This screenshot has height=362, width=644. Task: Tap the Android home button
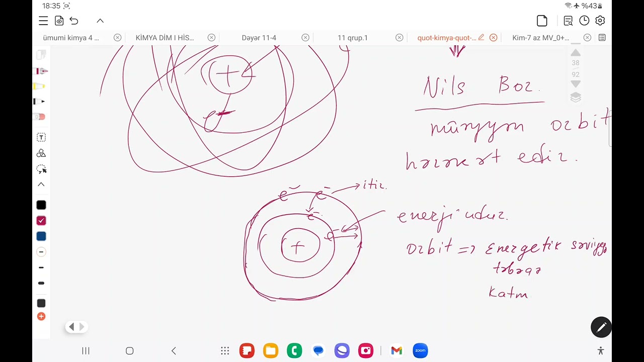[130, 351]
